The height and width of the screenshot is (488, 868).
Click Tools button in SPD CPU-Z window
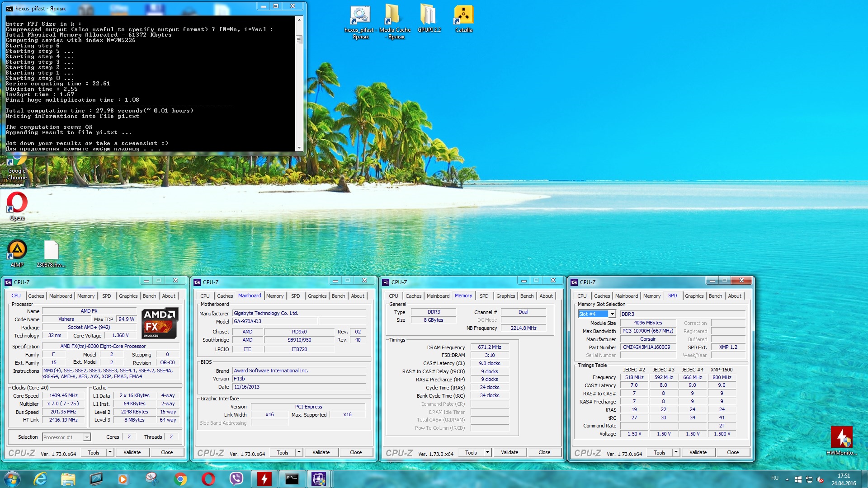pos(660,452)
